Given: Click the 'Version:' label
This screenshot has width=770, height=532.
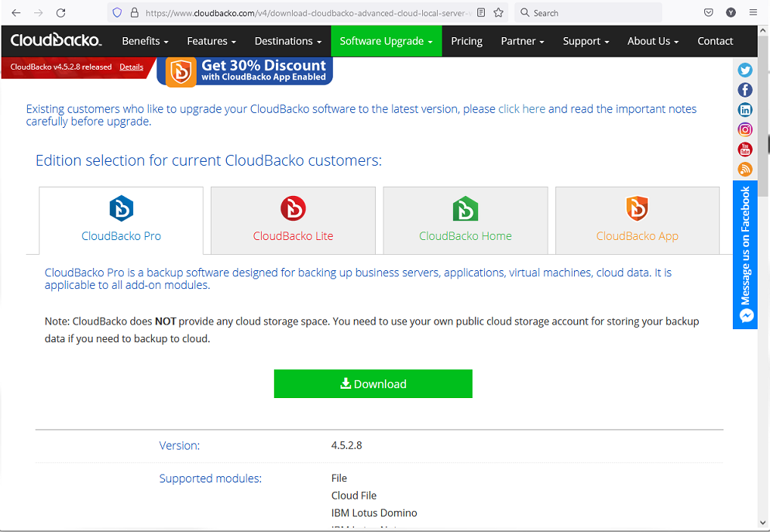Looking at the screenshot, I should [179, 445].
